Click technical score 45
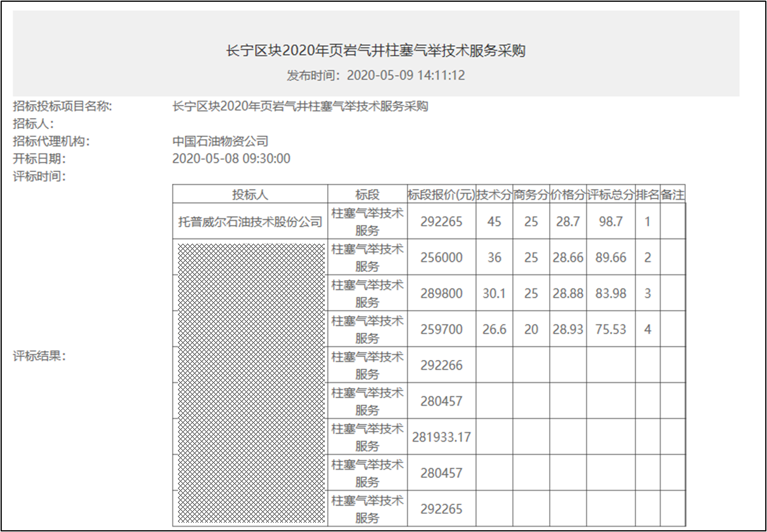767x532 pixels. click(x=494, y=221)
